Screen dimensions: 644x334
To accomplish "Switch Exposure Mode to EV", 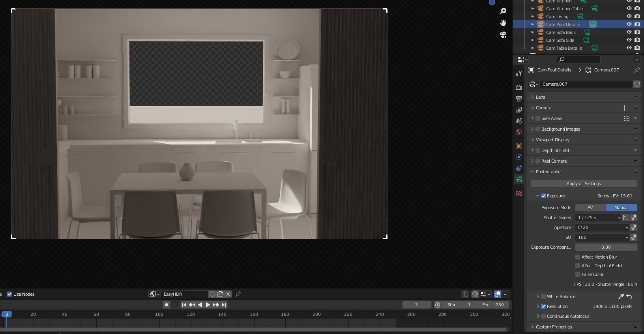I will pos(590,208).
